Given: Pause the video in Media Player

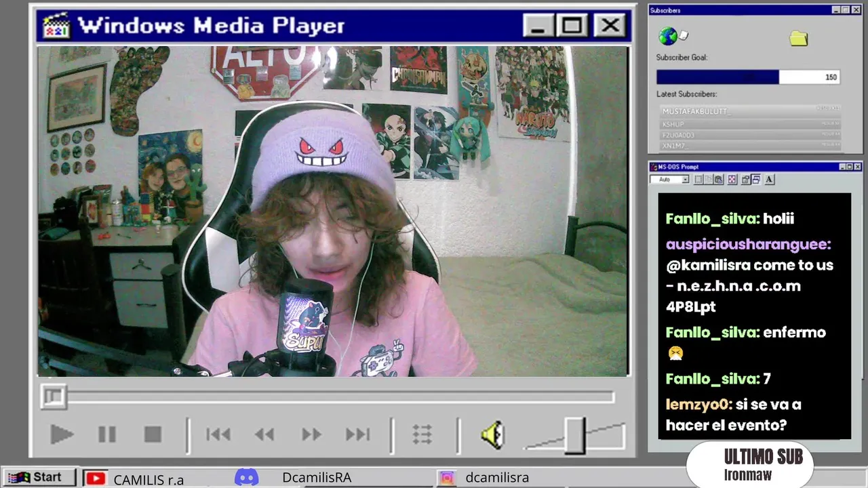Looking at the screenshot, I should (107, 434).
